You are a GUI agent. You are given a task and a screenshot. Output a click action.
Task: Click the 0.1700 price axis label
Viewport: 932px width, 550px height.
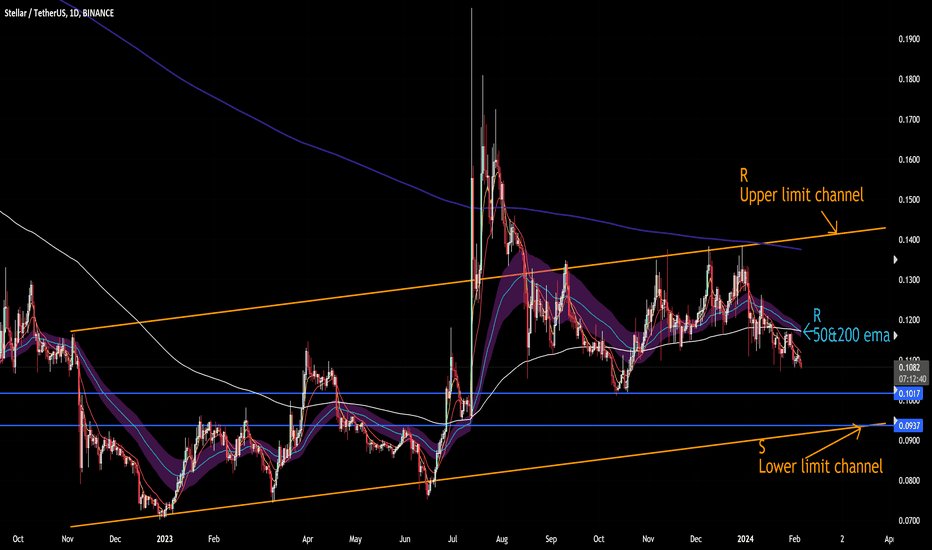909,120
